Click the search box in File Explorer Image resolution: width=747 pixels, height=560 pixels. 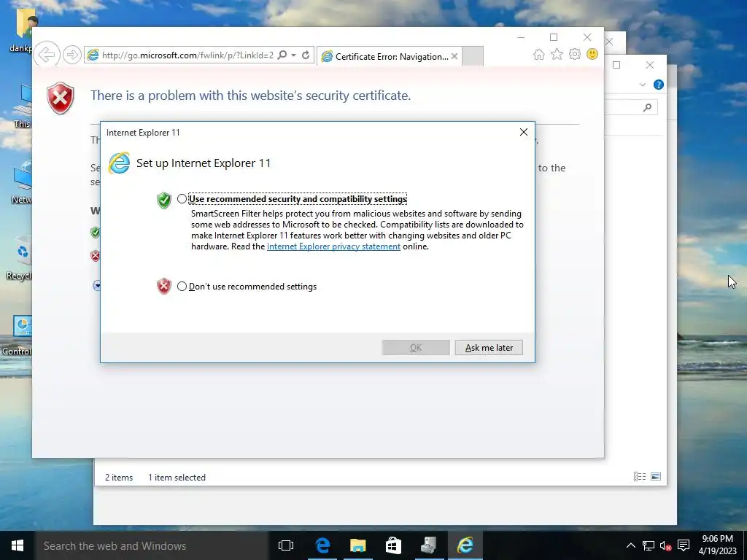(x=631, y=108)
